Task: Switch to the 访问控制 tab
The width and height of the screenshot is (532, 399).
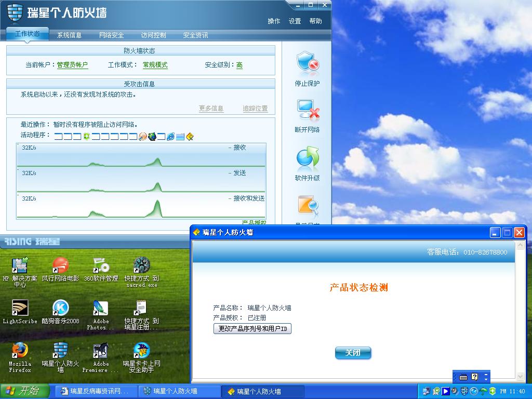Action: tap(153, 35)
